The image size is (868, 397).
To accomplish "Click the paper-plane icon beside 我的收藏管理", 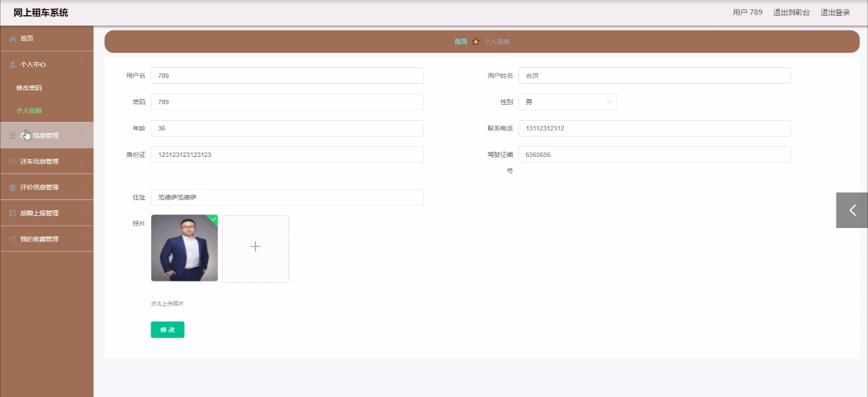I will (x=13, y=239).
